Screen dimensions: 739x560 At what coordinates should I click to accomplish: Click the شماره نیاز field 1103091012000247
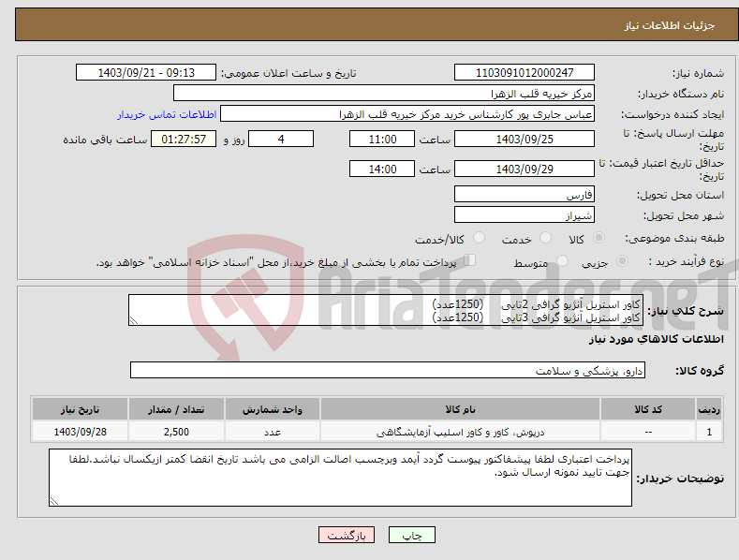pos(525,73)
